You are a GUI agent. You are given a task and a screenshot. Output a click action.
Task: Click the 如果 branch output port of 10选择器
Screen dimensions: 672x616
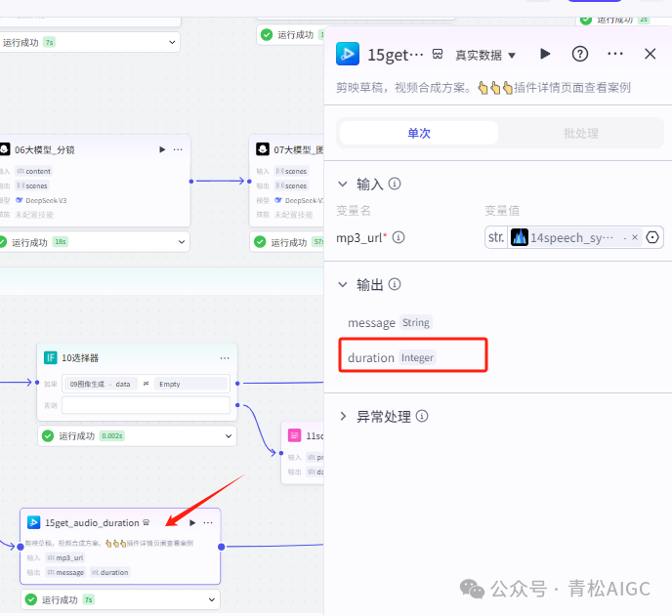[x=237, y=383]
